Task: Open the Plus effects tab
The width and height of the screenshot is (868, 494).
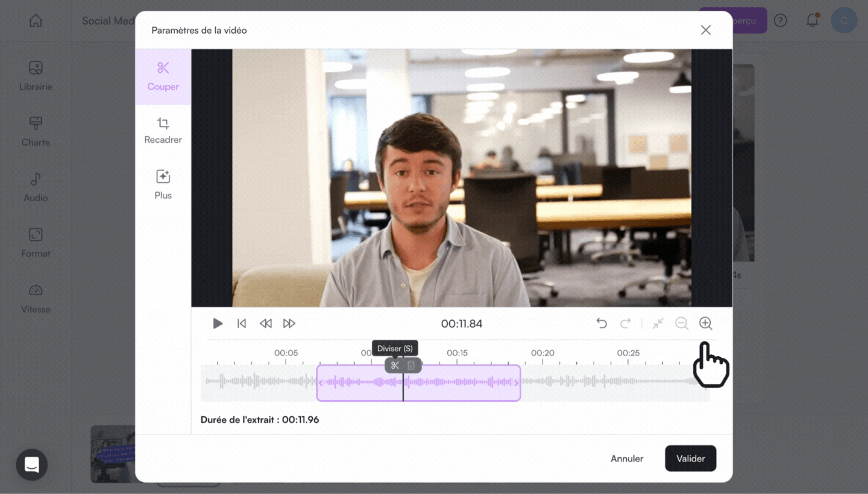Action: click(x=163, y=184)
